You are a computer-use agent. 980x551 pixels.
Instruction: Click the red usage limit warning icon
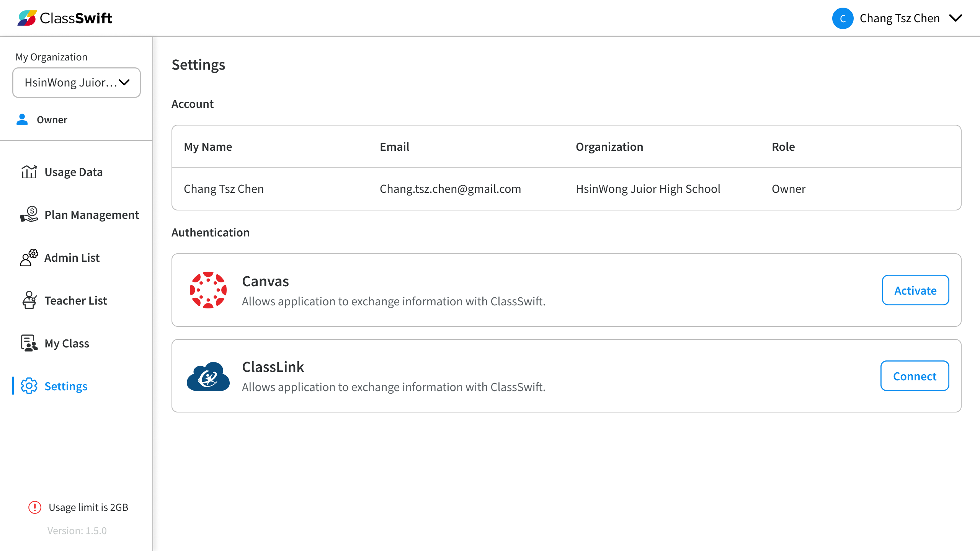[35, 507]
